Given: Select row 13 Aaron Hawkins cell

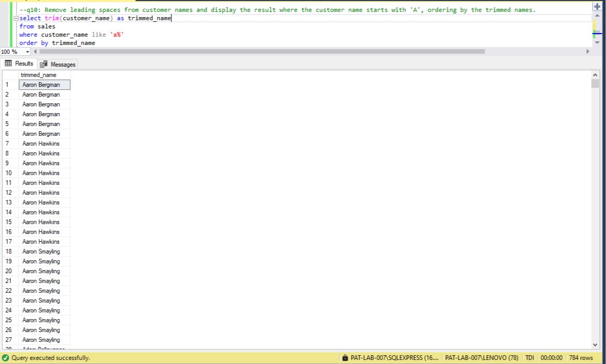Looking at the screenshot, I should pyautogui.click(x=44, y=202).
